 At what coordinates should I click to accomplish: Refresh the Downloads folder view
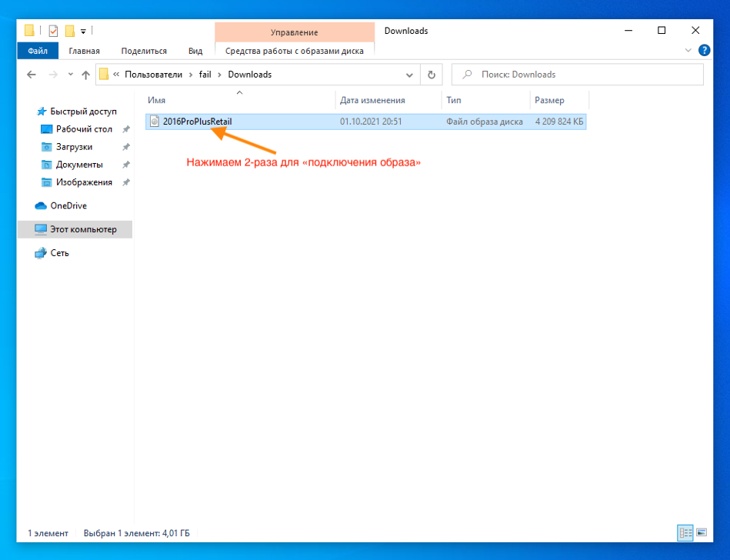432,75
